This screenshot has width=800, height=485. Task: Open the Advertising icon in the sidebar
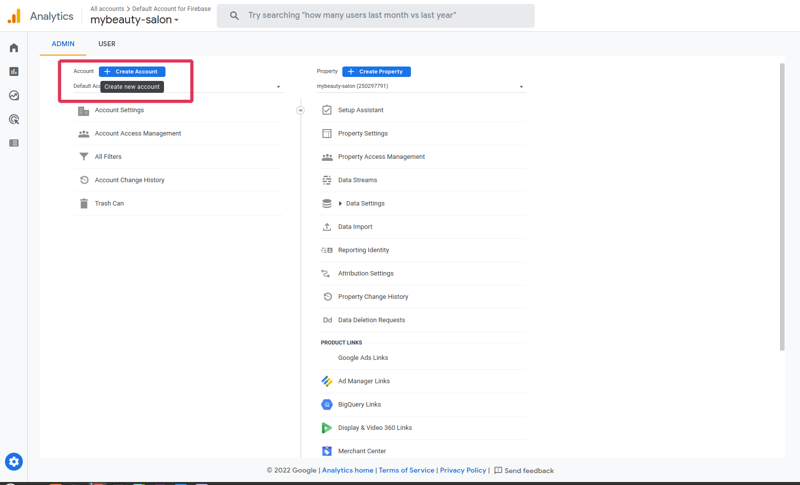(14, 119)
